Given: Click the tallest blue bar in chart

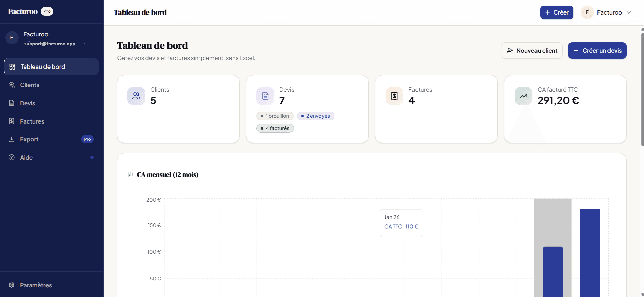Looking at the screenshot, I should click(x=590, y=252).
